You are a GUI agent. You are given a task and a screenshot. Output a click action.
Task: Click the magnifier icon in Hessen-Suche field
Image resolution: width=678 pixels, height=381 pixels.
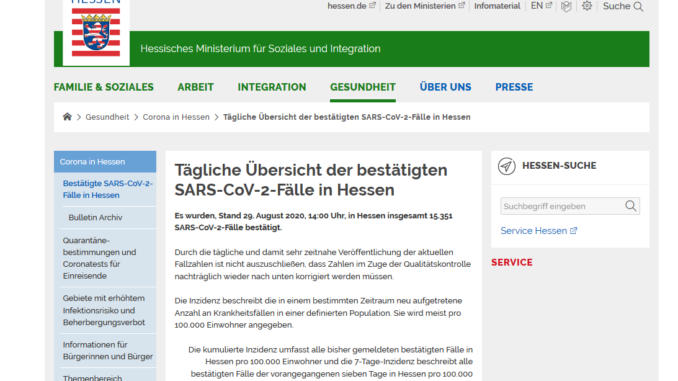click(630, 206)
